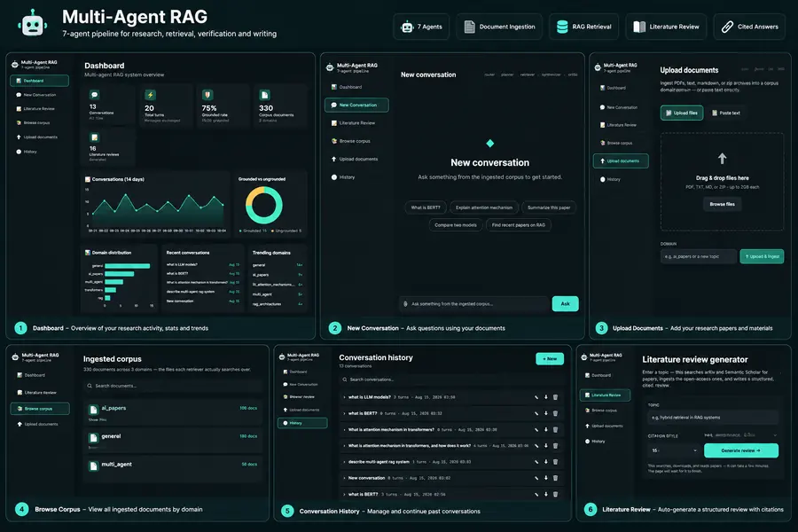Expand the 'what is BERT?' 0-turns history row
Screen dimensions: 798x532
tap(345, 413)
